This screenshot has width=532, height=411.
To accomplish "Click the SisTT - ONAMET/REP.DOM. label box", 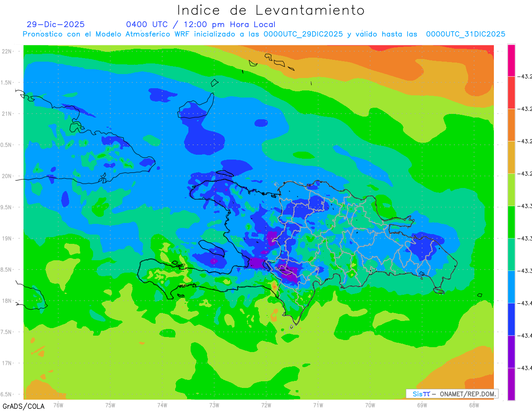I will pos(452,394).
